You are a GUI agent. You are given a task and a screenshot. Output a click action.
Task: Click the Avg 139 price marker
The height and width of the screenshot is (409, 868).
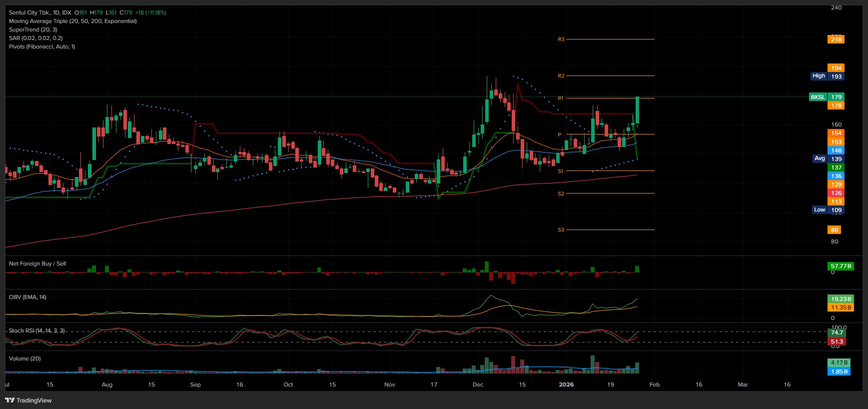point(828,159)
